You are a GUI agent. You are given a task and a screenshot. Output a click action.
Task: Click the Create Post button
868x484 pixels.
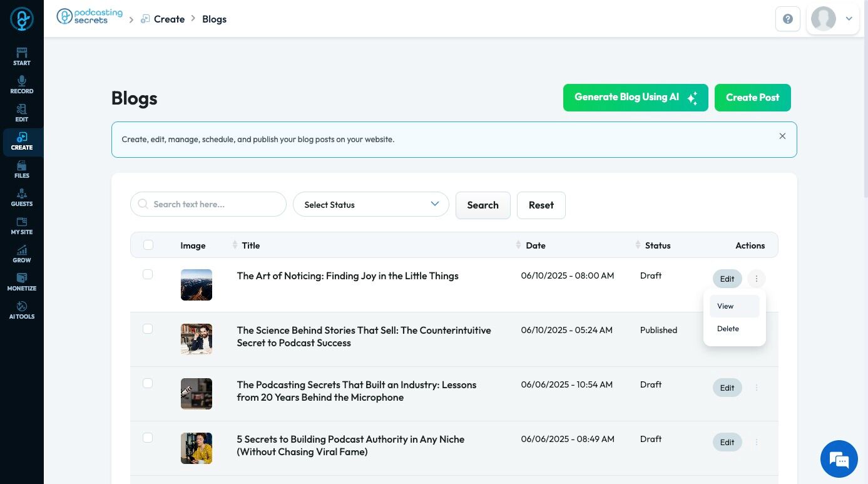point(752,98)
